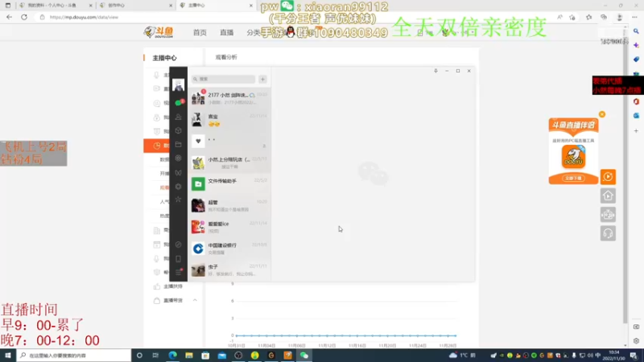644x362 pixels.
Task: Open Windows Start menu
Action: click(x=8, y=356)
